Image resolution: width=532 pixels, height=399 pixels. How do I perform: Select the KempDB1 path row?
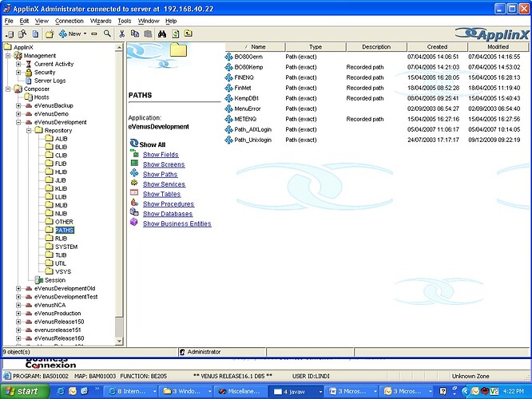tap(376, 98)
